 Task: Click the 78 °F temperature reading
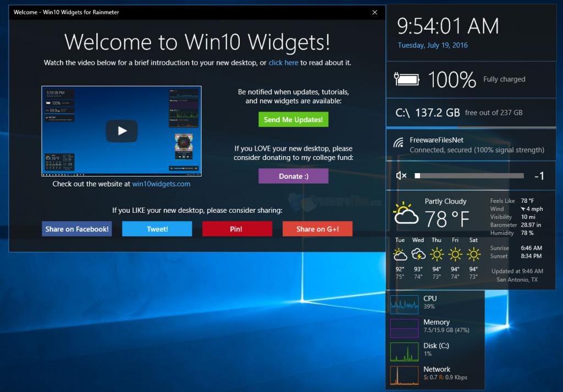(447, 219)
